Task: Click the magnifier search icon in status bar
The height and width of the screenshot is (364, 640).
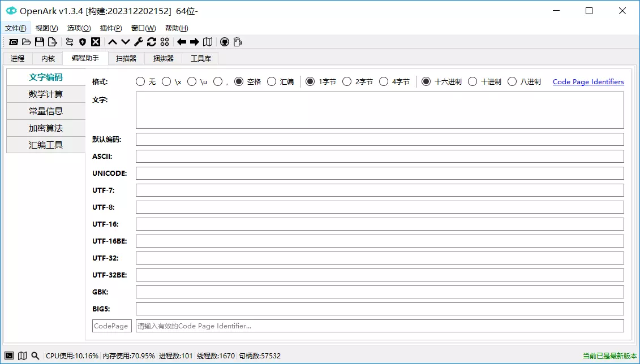Action: tap(35, 356)
